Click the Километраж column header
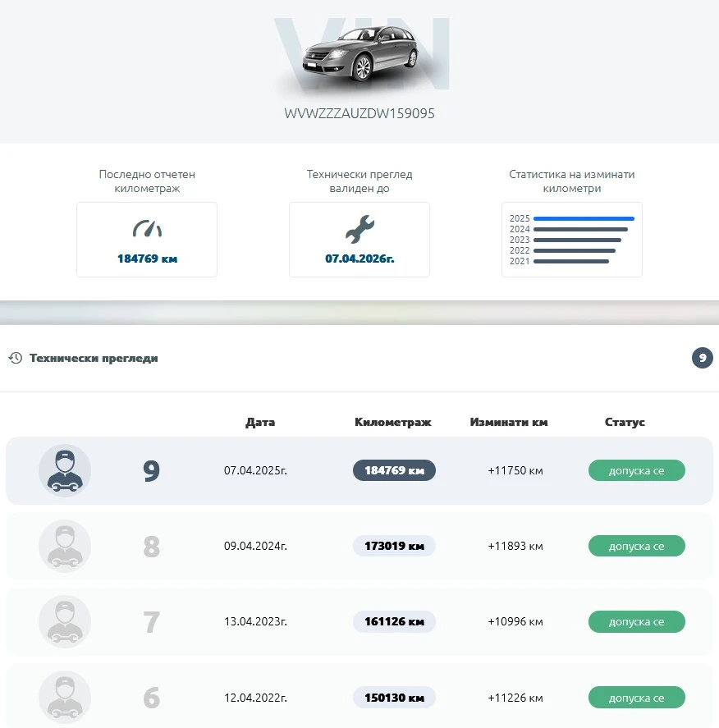Screen dimensions: 719x728 392,422
